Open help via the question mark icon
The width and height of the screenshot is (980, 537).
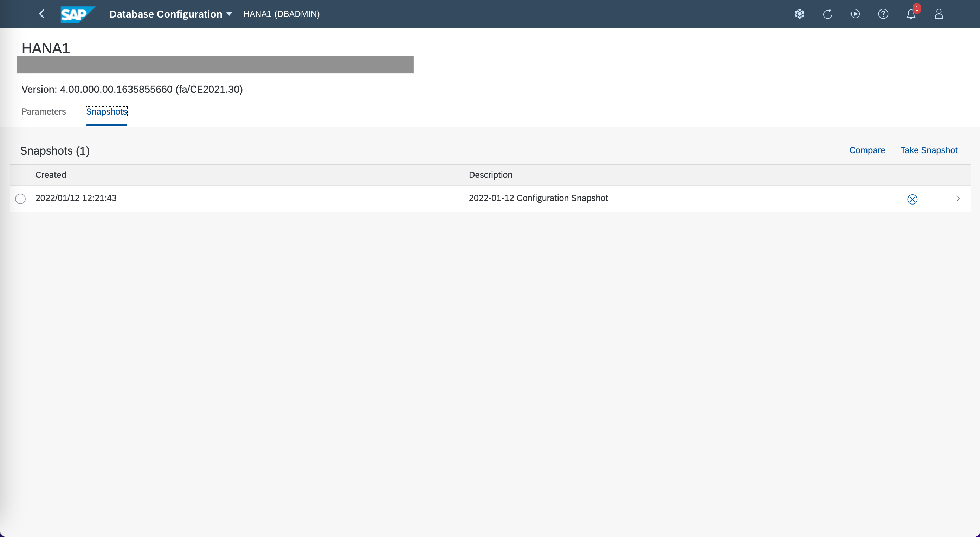[883, 14]
